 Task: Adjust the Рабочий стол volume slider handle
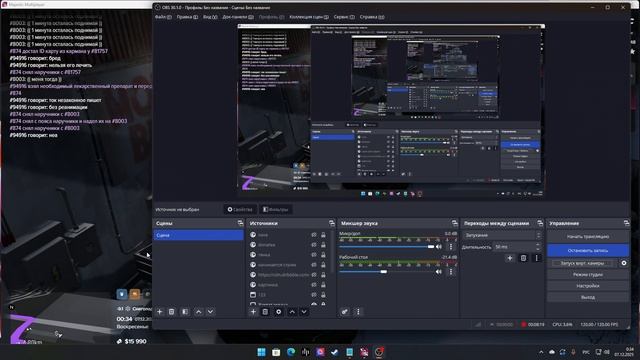tap(384, 271)
